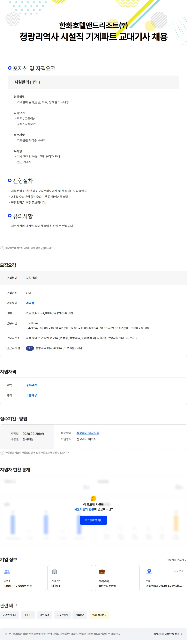187x644 pixels.
Task: Click the 1호선 subway badge
Action: point(30,348)
